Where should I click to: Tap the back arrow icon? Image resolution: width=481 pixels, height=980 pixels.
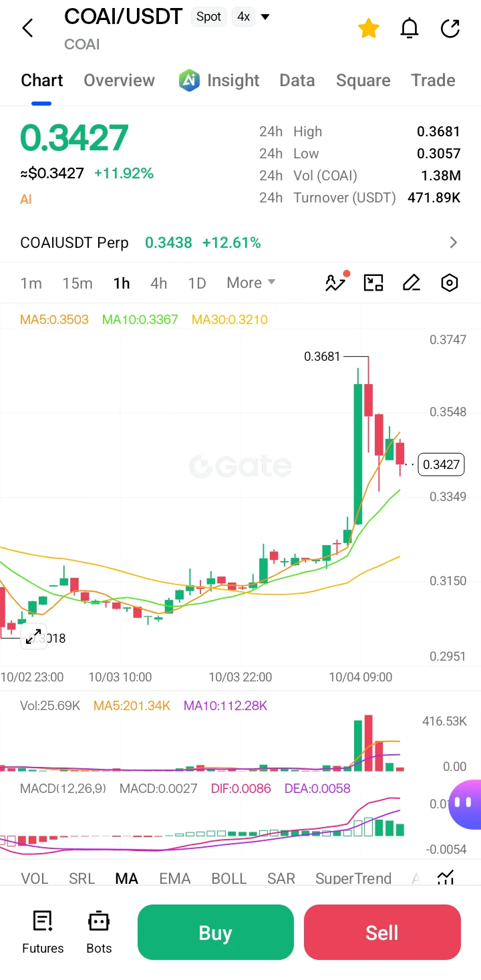[27, 28]
